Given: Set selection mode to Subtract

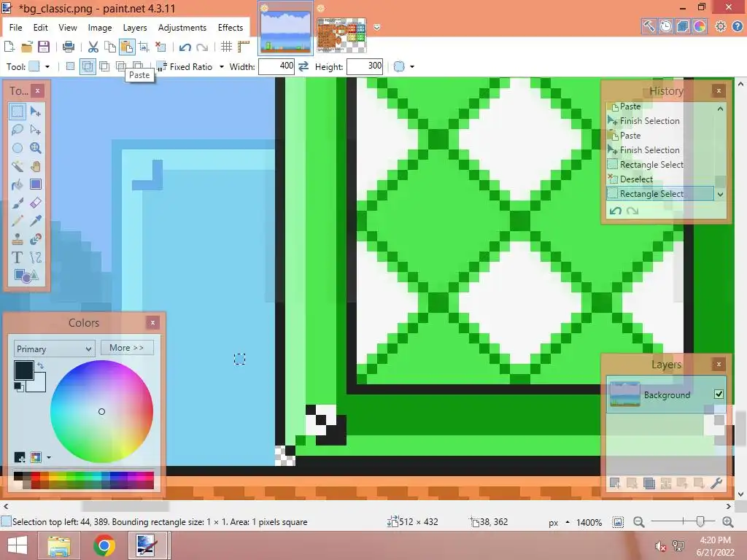Looking at the screenshot, I should pyautogui.click(x=104, y=66).
